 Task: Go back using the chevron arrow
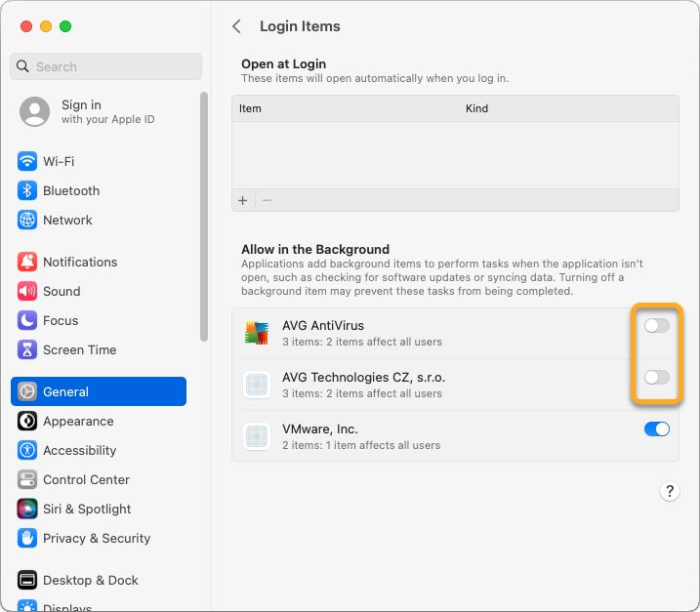(x=236, y=26)
